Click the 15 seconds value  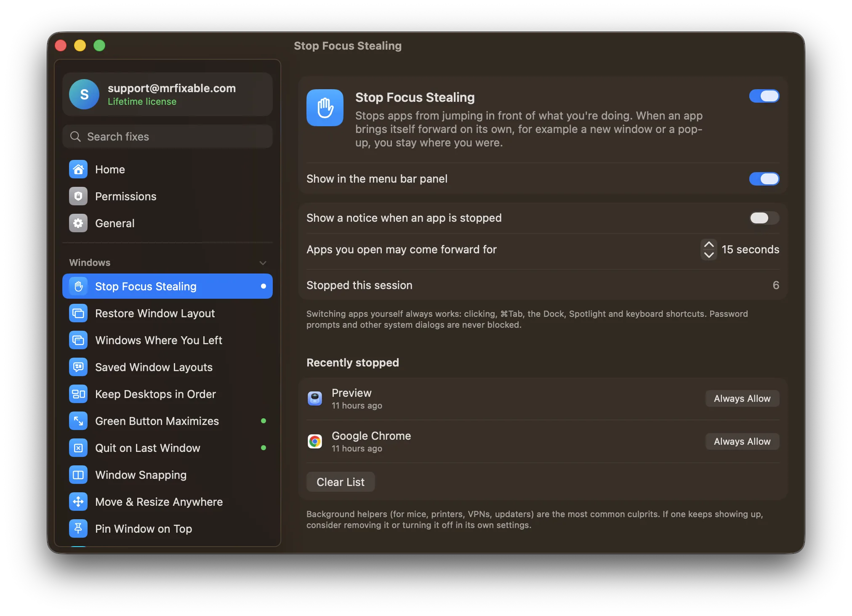[750, 250]
